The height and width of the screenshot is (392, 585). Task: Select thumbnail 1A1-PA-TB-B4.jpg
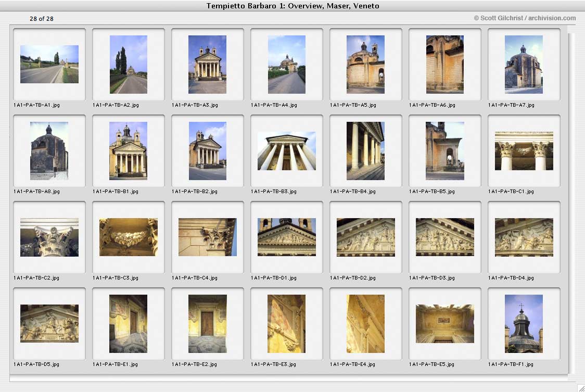point(365,151)
